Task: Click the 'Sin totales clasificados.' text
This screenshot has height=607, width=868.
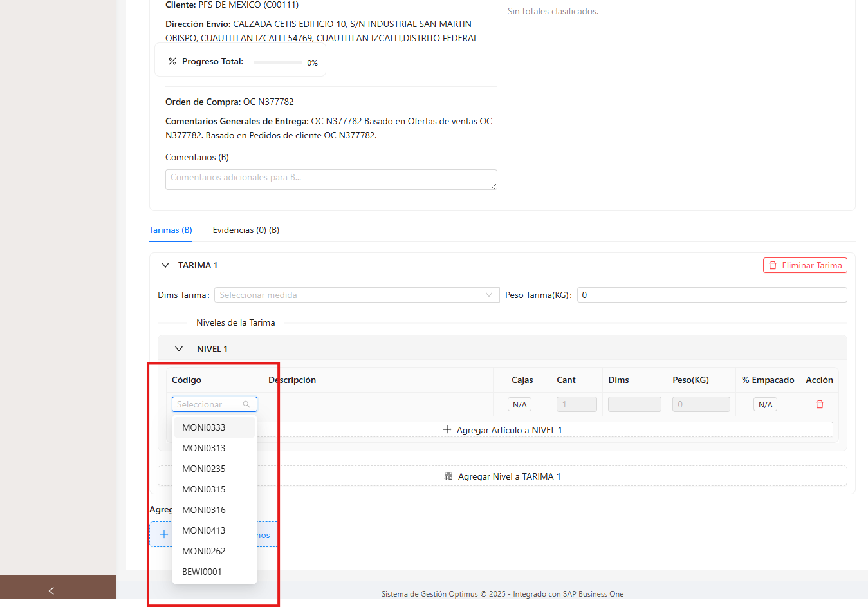Action: coord(553,11)
